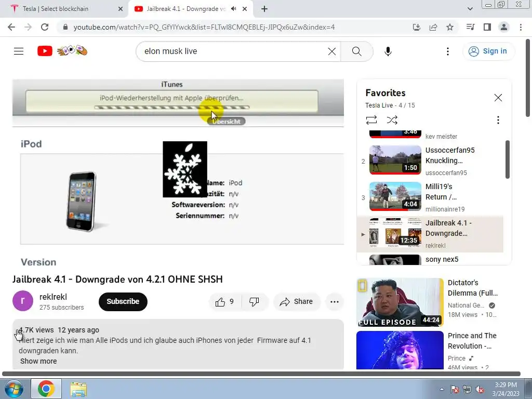Click Chrome in the taskbar
The width and height of the screenshot is (532, 399).
point(46,389)
